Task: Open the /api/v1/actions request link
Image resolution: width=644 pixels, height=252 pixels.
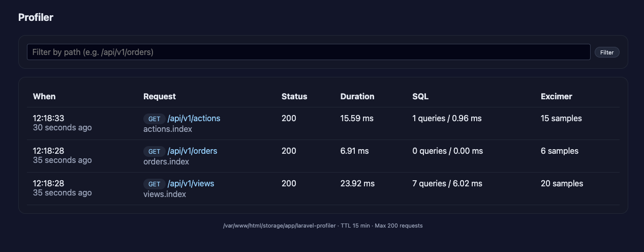Action: pyautogui.click(x=194, y=118)
